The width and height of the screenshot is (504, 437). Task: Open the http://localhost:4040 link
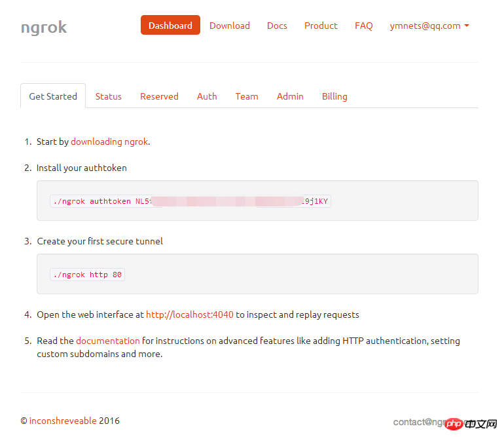190,314
